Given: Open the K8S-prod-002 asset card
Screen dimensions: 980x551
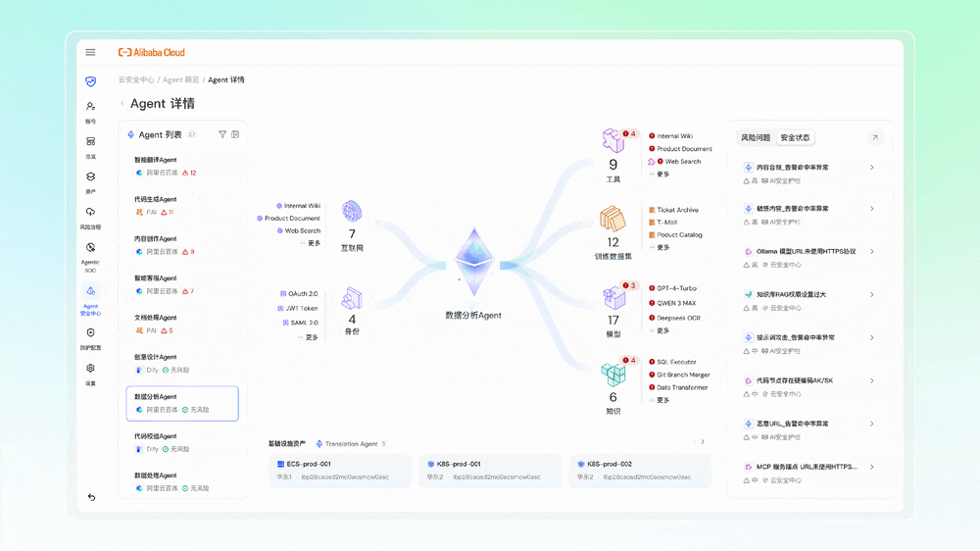Looking at the screenshot, I should tap(640, 471).
